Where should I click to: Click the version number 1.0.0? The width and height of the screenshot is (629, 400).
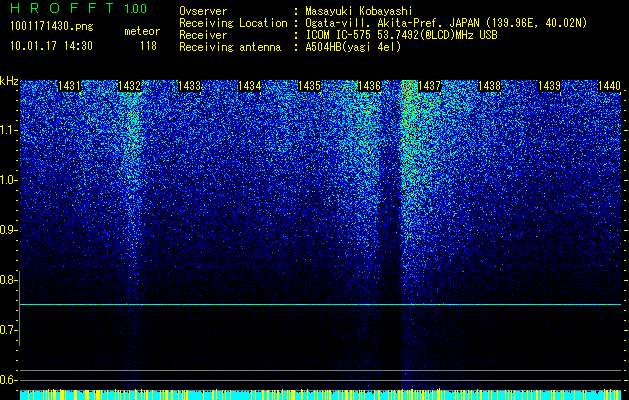136,9
